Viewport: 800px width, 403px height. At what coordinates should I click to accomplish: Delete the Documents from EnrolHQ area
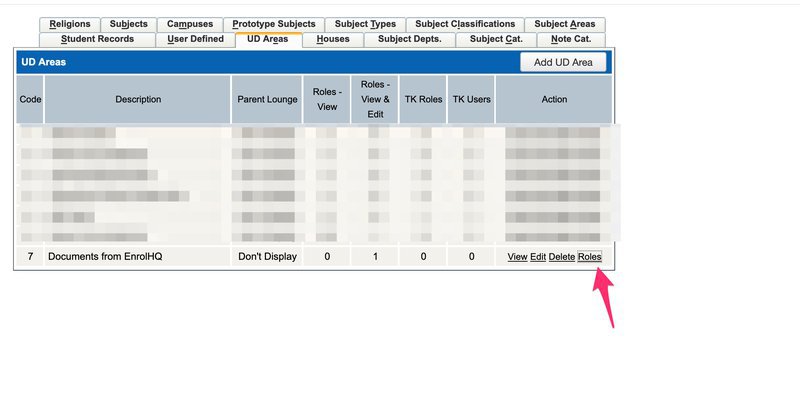pos(562,257)
